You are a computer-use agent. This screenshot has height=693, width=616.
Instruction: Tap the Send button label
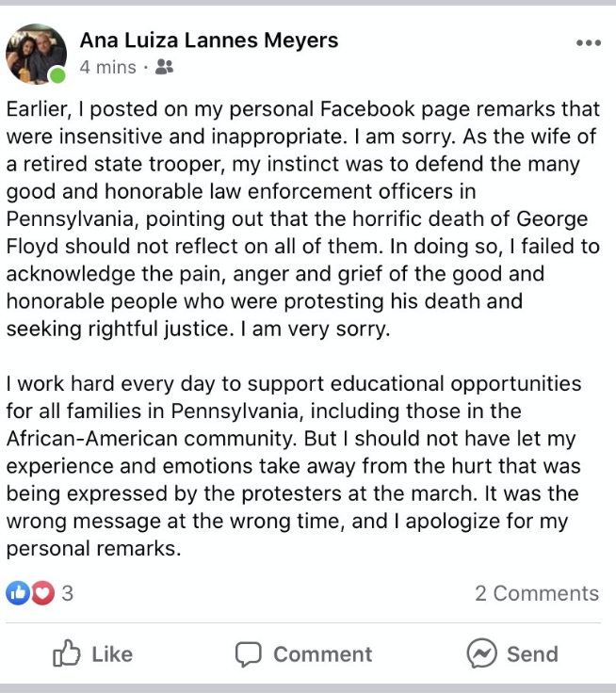tap(532, 654)
